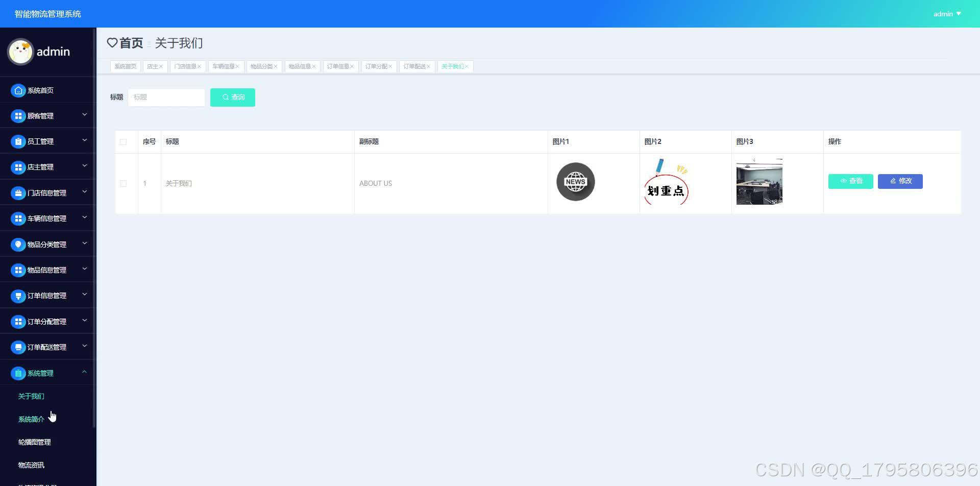980x486 pixels.
Task: Click the admin avatar image in sidebar
Action: click(x=20, y=52)
